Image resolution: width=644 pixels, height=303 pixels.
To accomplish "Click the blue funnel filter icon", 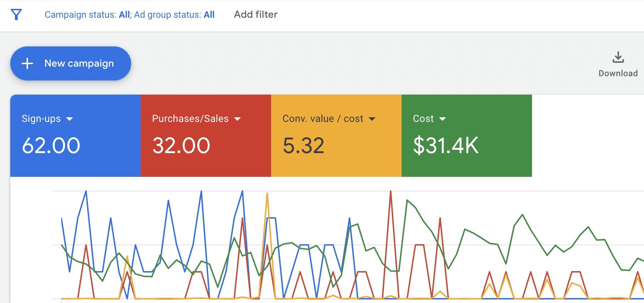I will pos(16,15).
